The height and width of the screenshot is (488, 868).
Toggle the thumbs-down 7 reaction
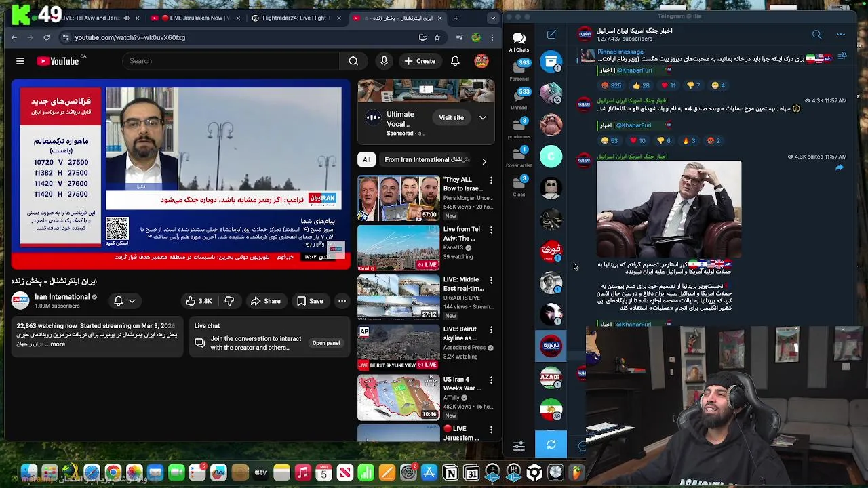[693, 85]
